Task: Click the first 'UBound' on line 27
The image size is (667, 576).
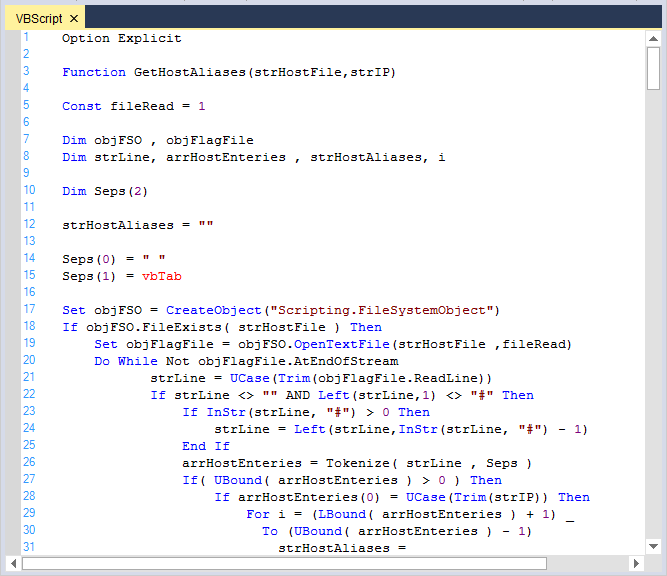Action: pyautogui.click(x=238, y=481)
